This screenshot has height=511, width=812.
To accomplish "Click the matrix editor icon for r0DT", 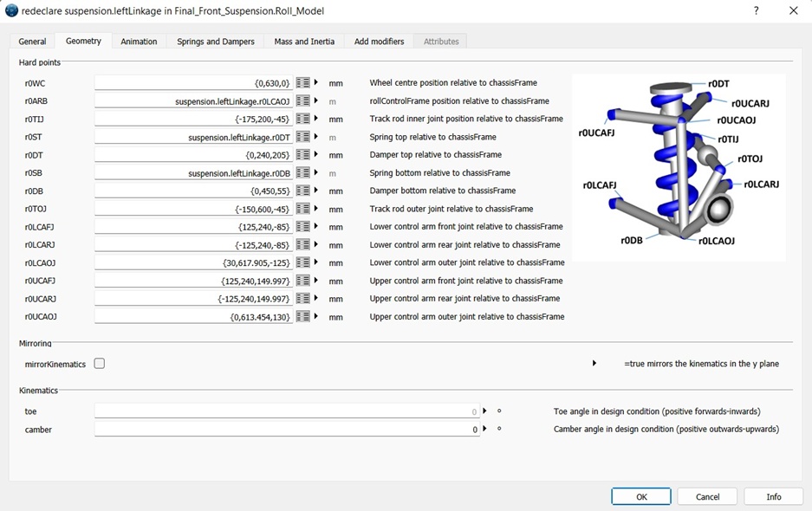I will (302, 155).
